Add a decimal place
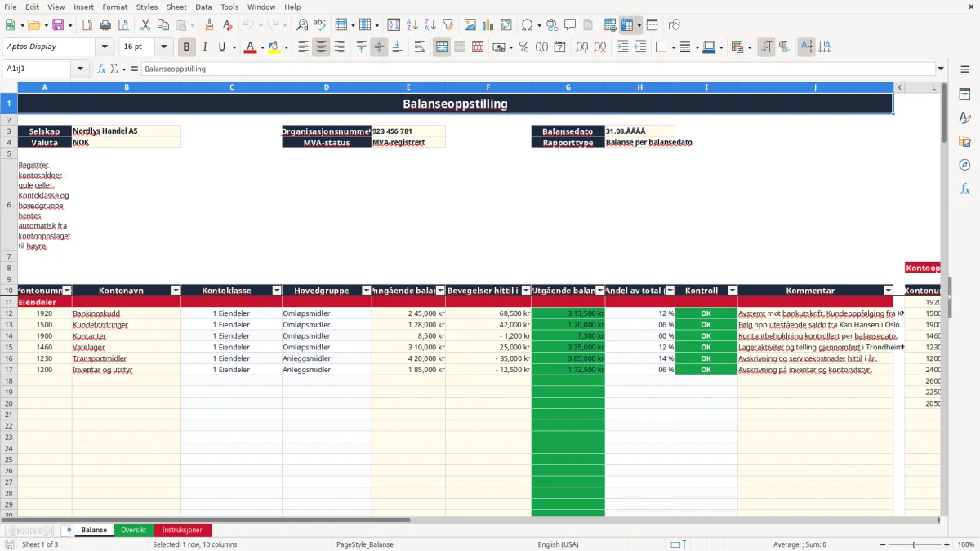980x551 pixels. (x=580, y=47)
